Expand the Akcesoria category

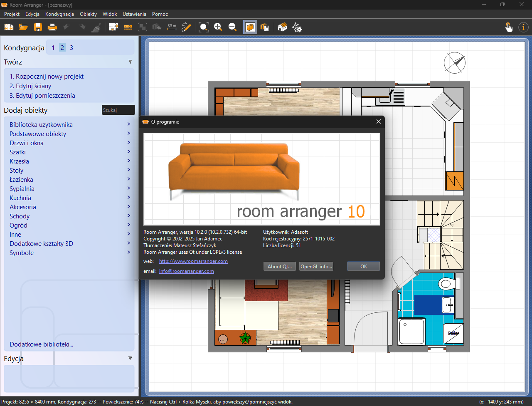pos(70,207)
